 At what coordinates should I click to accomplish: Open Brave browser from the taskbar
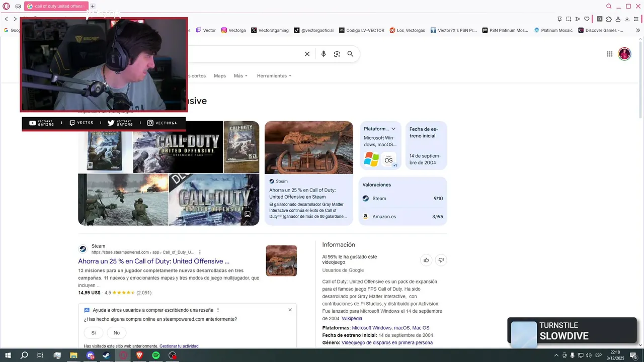(139, 355)
